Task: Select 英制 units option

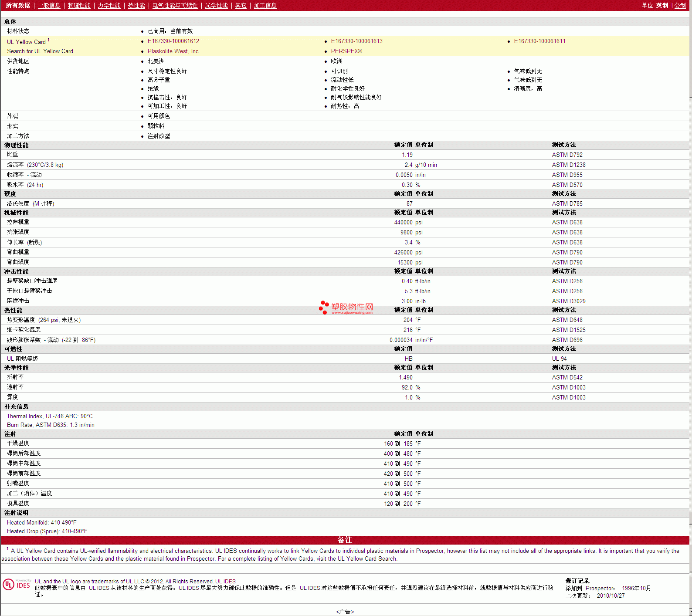Action: (x=662, y=6)
